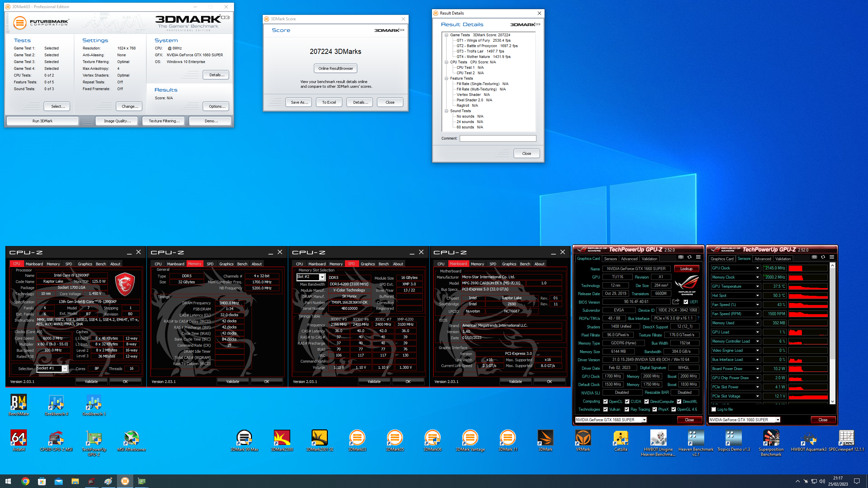Open the 3DMark2001 SE desktop icon

point(319,441)
